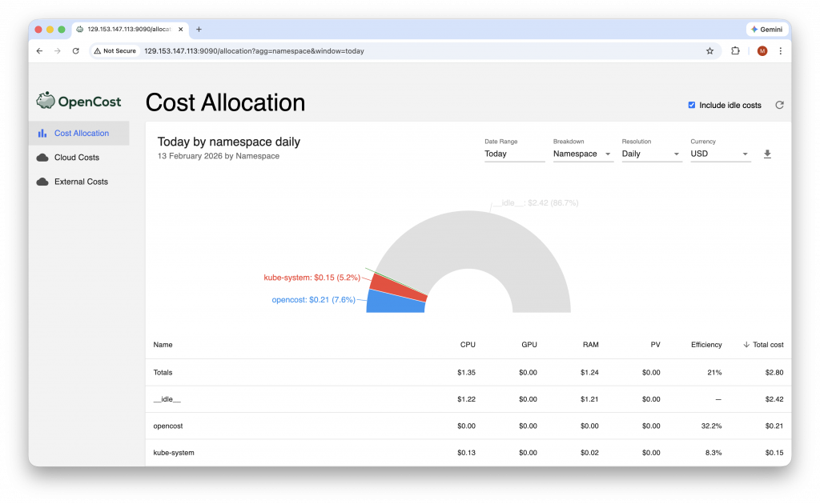Click the idle RAM cost $1.21
The height and width of the screenshot is (504, 820).
(589, 399)
